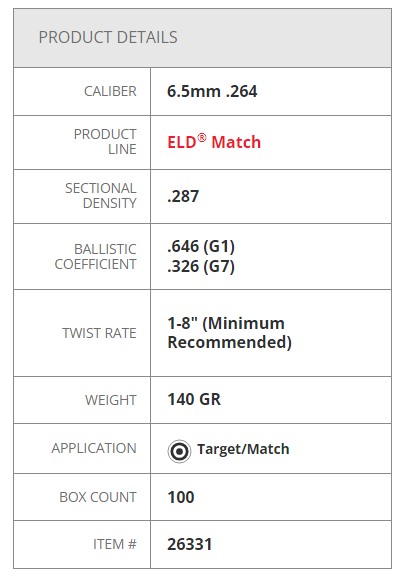Select the ITEM # label

coord(115,545)
